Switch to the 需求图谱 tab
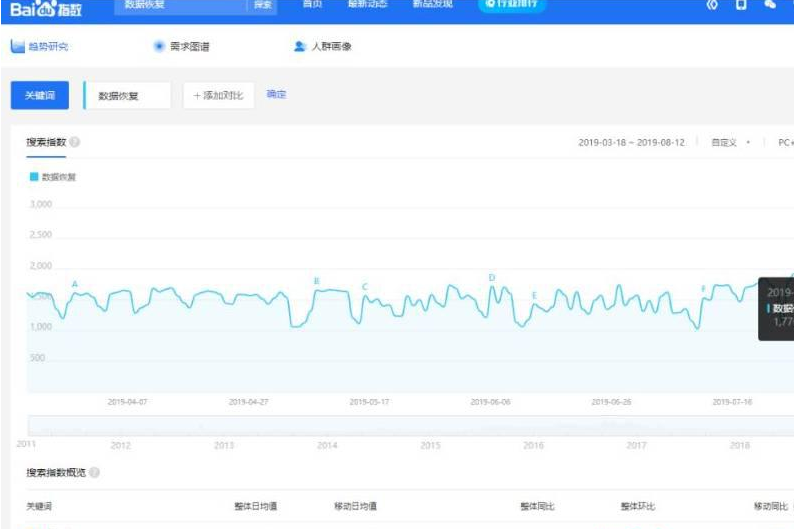This screenshot has height=529, width=794. coord(181,47)
